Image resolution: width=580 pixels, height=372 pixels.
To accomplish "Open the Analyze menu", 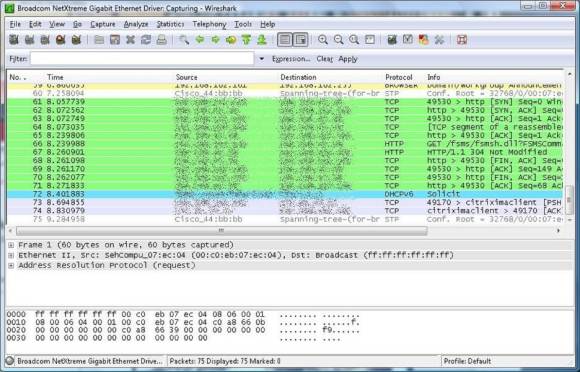I will click(136, 24).
